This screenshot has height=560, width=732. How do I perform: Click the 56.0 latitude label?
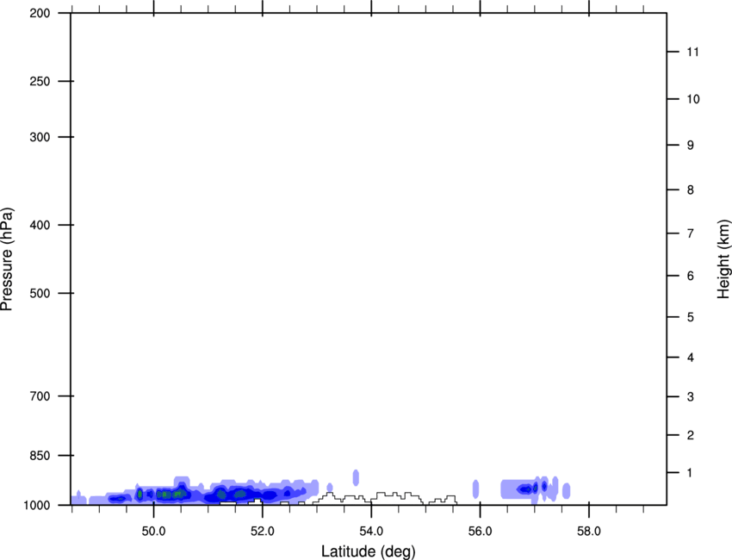(x=480, y=532)
